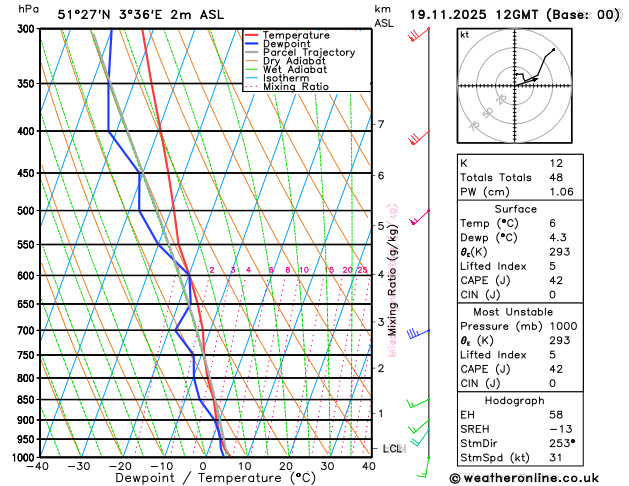Image resolution: width=629 pixels, height=486 pixels.
Task: Select the 'Mixing Ratio' legend label
Action: coord(296,87)
